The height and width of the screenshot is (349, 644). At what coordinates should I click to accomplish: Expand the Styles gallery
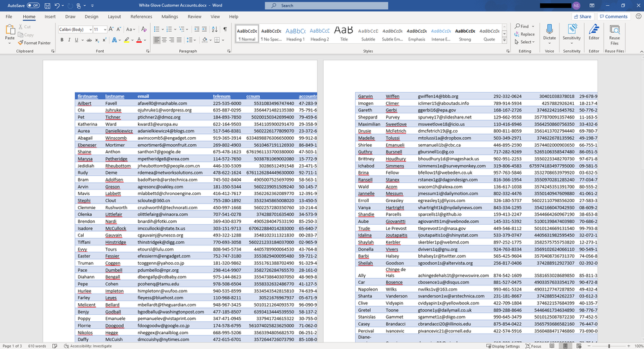pyautogui.click(x=504, y=41)
